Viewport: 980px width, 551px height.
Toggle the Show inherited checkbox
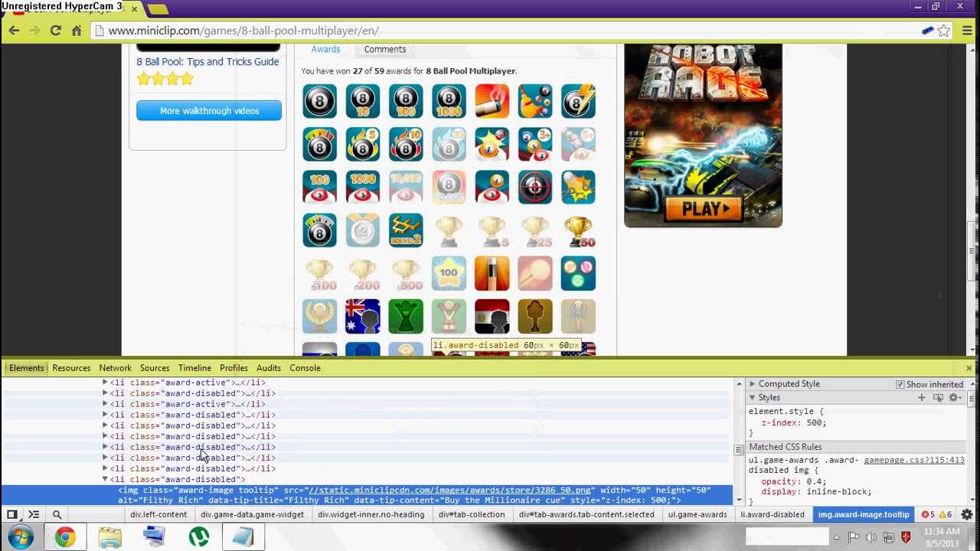(900, 384)
